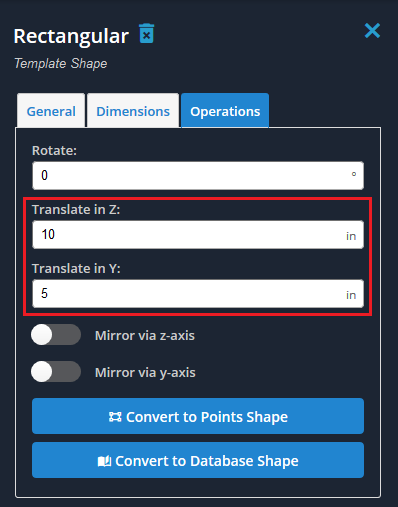
Task: Open the Dimensions tab
Action: coord(133,111)
